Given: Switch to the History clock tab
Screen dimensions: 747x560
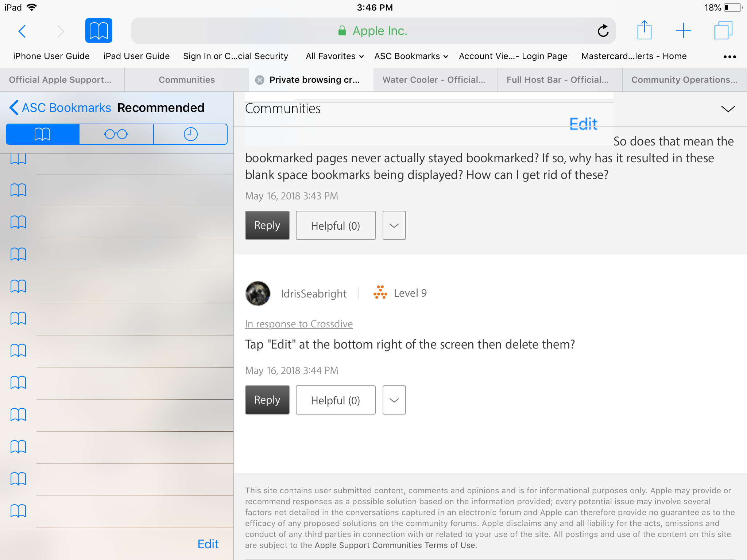Looking at the screenshot, I should (190, 134).
